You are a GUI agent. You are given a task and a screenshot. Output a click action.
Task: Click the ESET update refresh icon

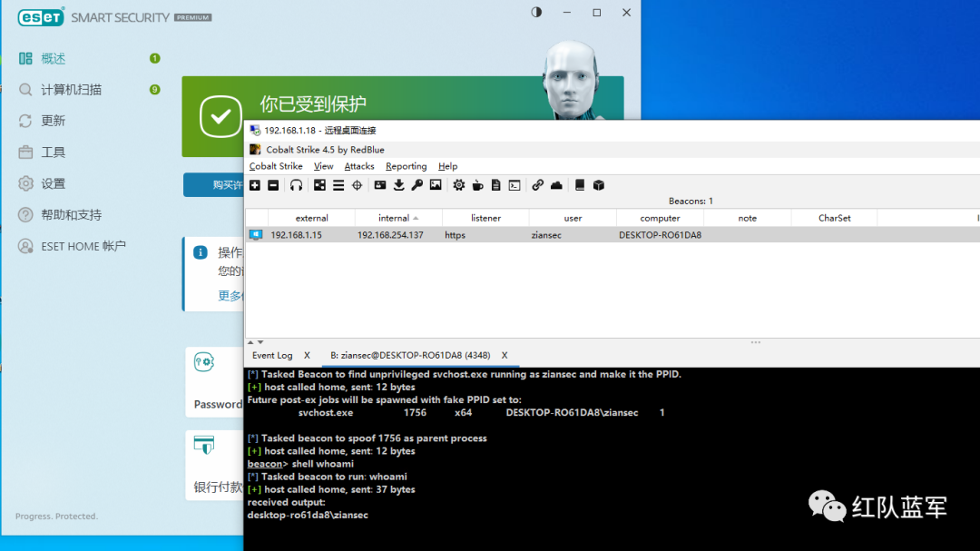[25, 121]
